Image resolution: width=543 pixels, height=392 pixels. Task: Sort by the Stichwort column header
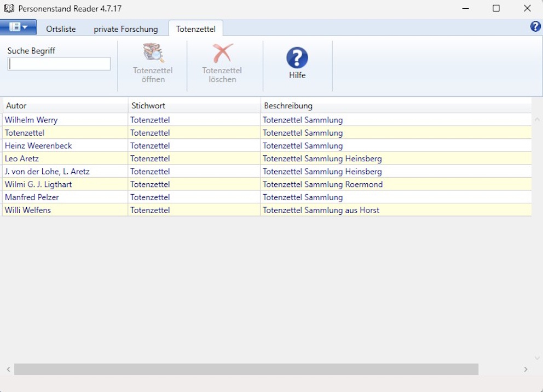(194, 106)
